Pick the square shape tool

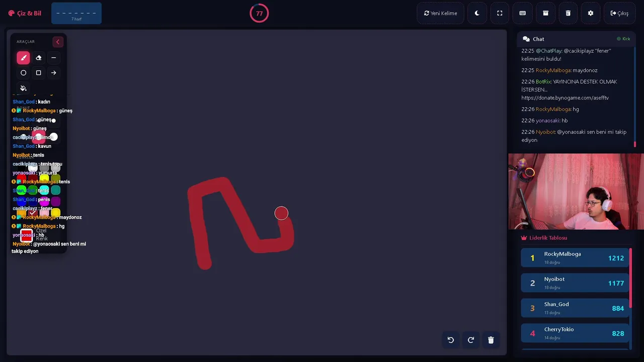tap(38, 73)
